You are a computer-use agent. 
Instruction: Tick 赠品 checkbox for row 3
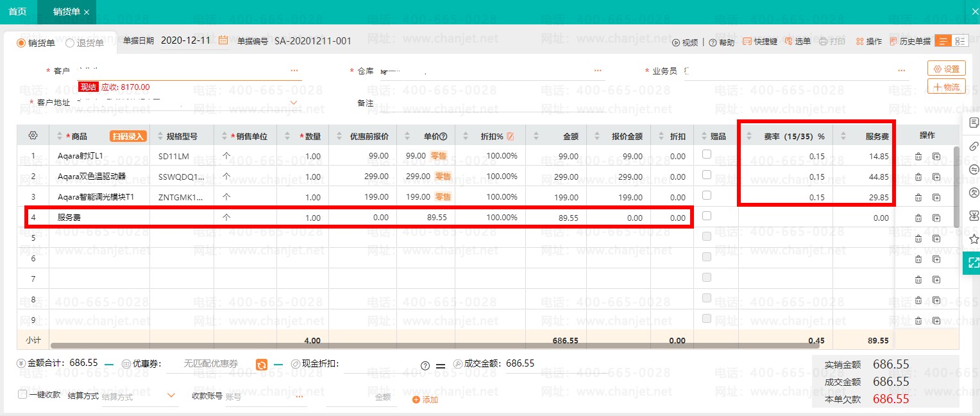coord(707,195)
